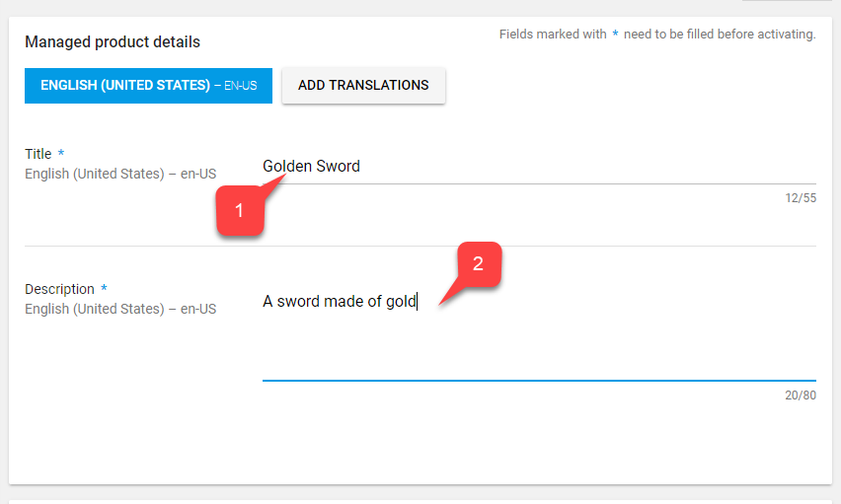Click the blue asterisk beside Title label
This screenshot has height=504, width=841.
coord(61,153)
